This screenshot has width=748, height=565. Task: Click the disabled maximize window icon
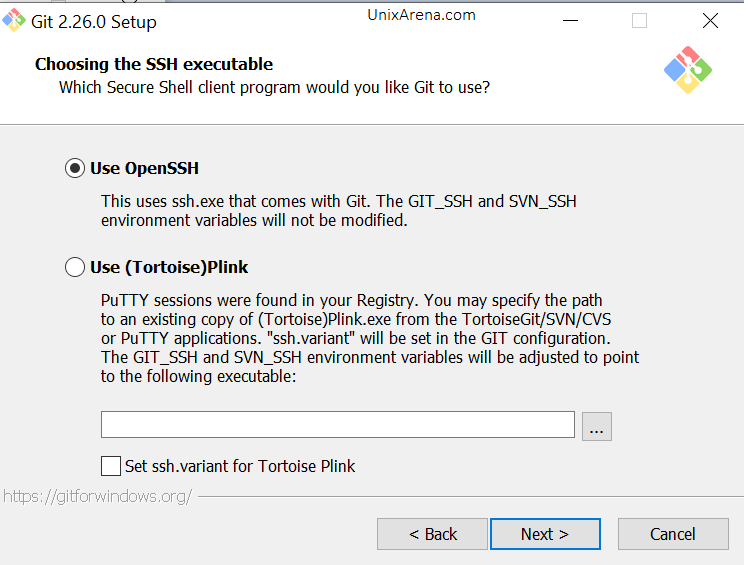click(640, 21)
